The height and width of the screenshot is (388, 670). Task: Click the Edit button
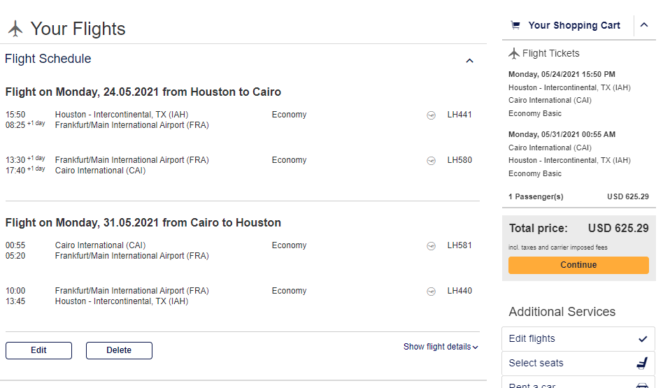coord(38,350)
